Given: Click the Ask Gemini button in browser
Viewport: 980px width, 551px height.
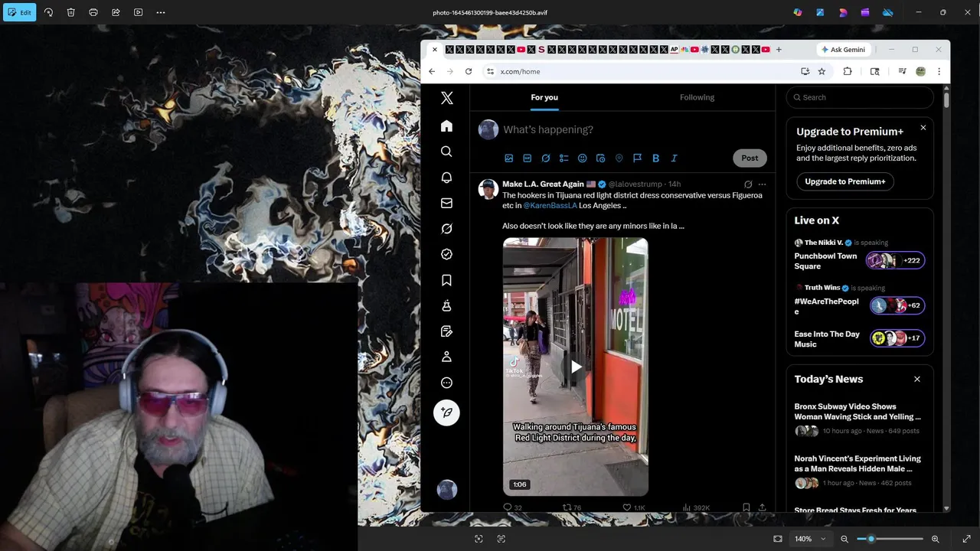Looking at the screenshot, I should tap(843, 50).
